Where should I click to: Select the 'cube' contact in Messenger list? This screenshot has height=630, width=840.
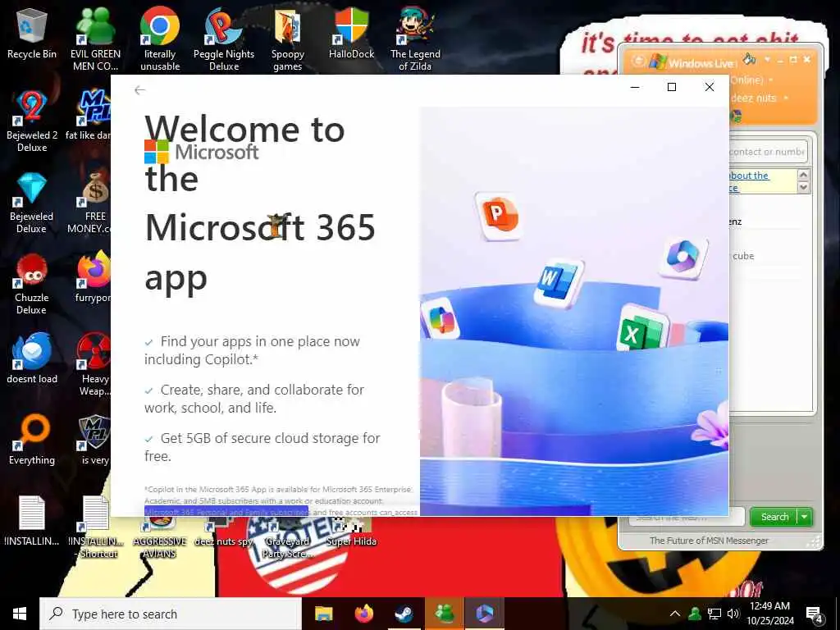[x=743, y=256]
